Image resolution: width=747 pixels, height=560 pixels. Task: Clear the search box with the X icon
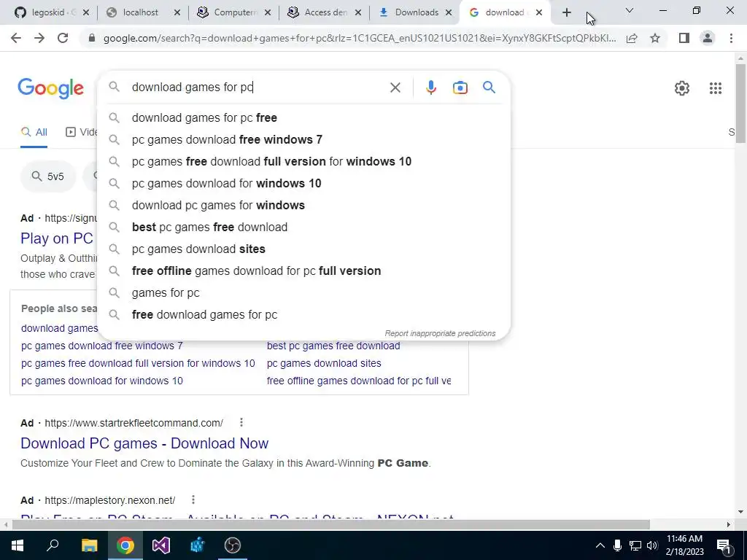(x=395, y=87)
